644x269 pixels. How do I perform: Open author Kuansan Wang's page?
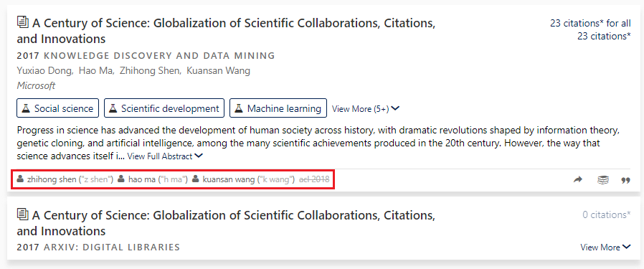[x=218, y=70]
